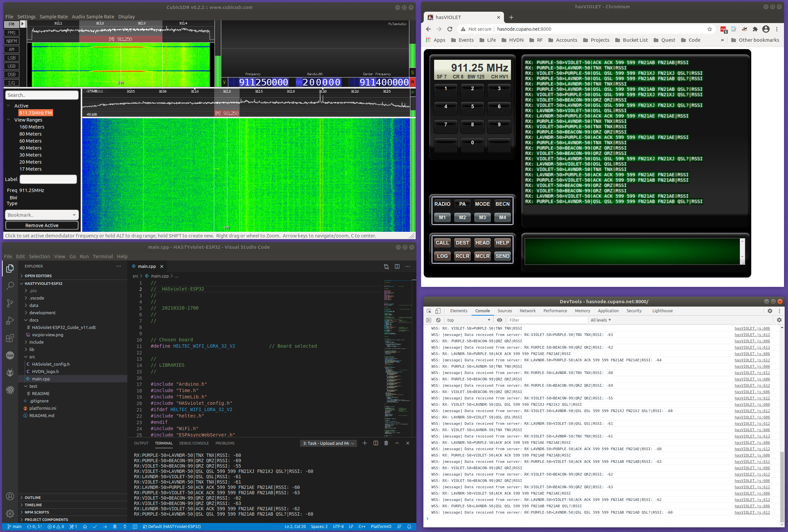Open Run and Debug view icon
Screen dimensions: 788x532
click(x=10, y=321)
